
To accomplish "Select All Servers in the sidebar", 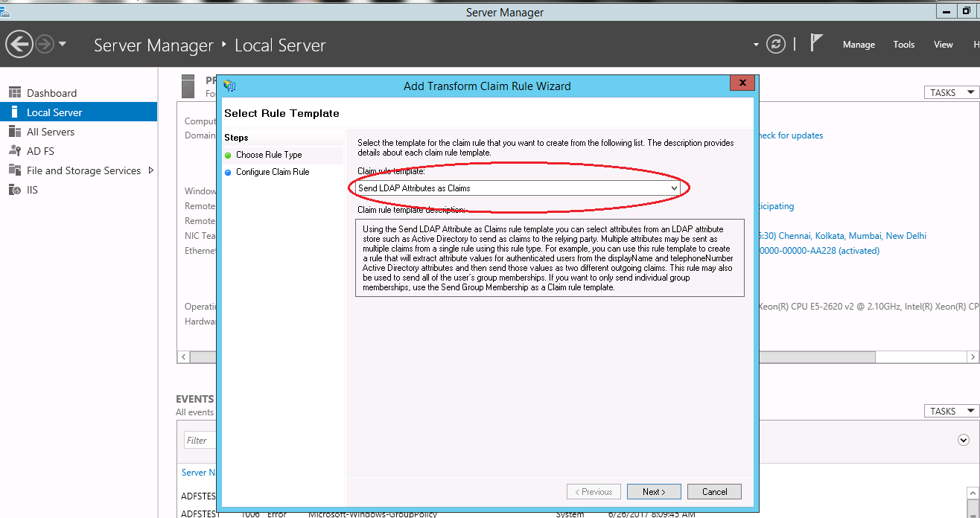I will (78, 132).
